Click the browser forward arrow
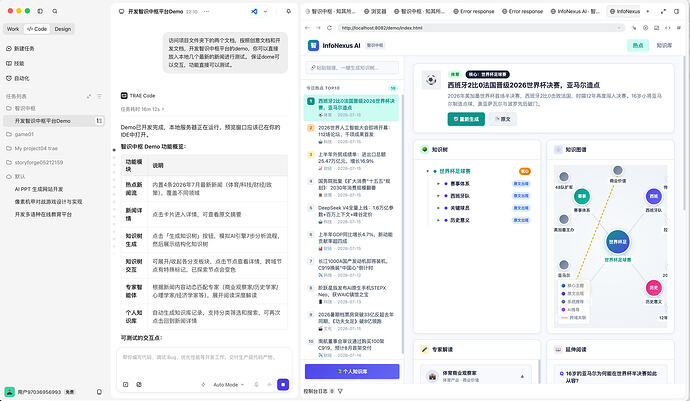Image resolution: width=690 pixels, height=401 pixels. 318,28
